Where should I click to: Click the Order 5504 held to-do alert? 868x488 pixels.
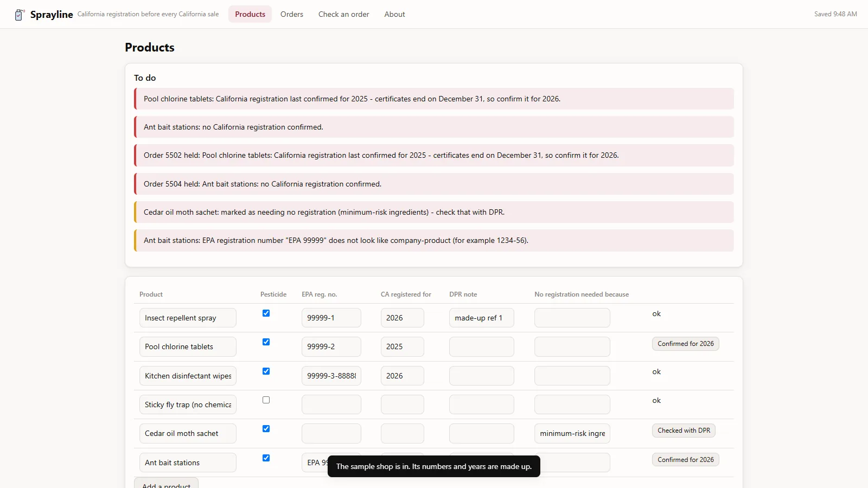click(434, 184)
